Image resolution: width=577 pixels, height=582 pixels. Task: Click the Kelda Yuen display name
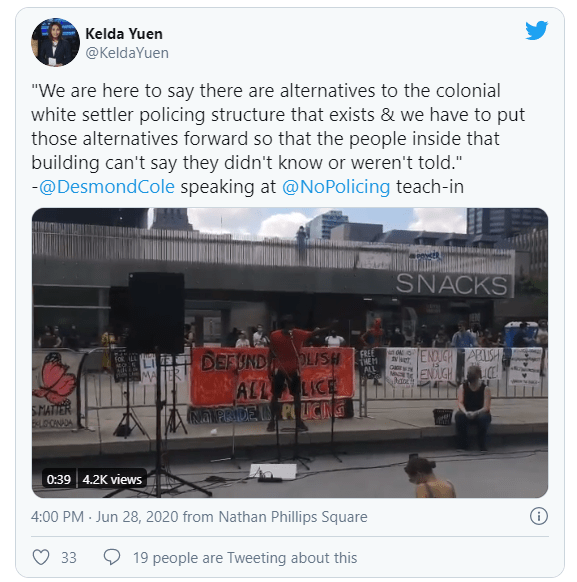coord(124,34)
